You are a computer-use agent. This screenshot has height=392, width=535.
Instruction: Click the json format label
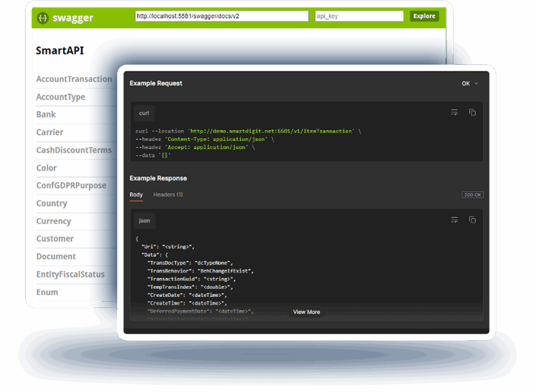[x=144, y=221]
